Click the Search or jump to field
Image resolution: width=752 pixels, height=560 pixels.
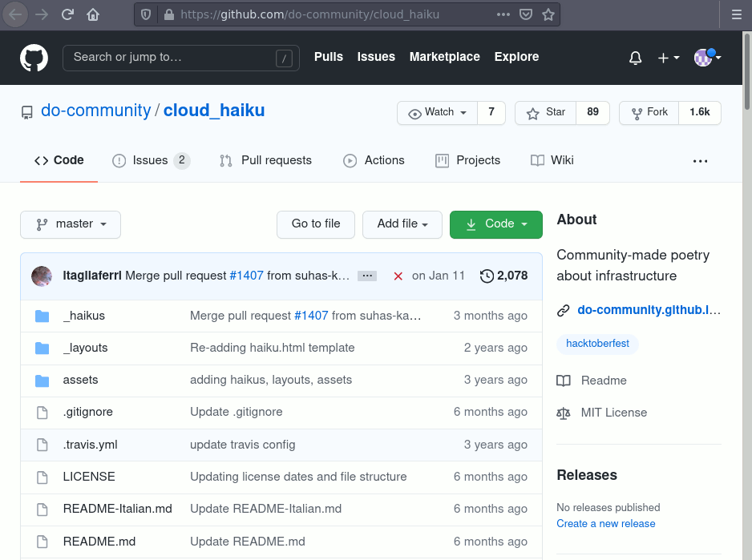(x=172, y=58)
